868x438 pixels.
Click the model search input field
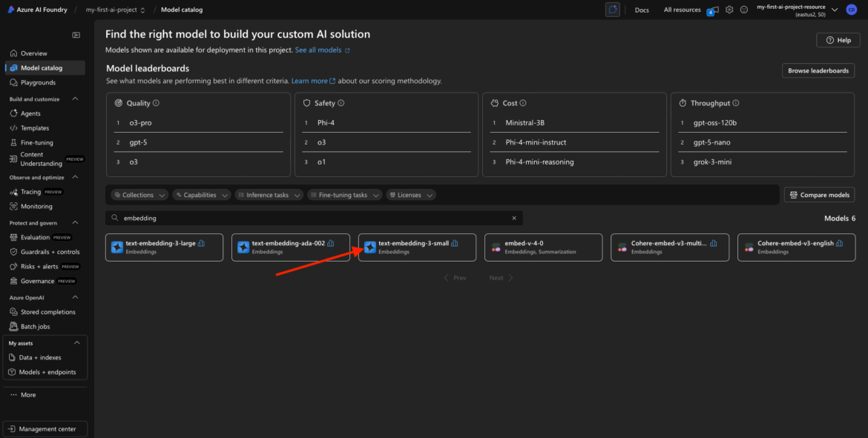(312, 219)
